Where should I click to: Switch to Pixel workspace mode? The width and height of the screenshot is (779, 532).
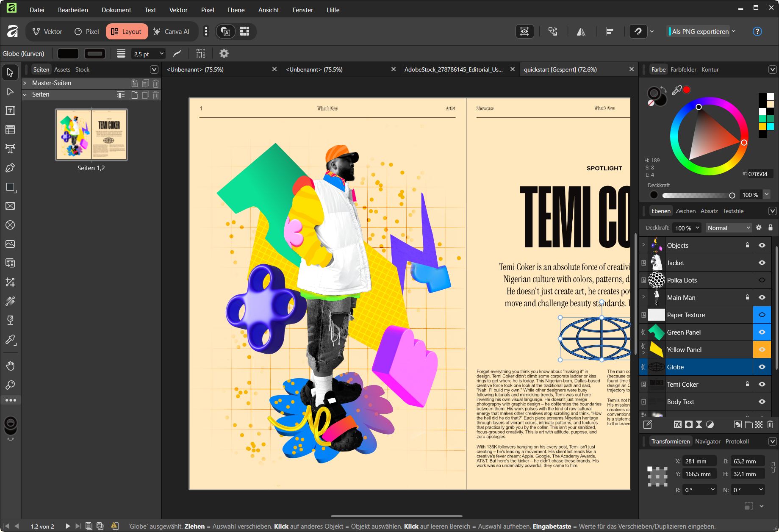click(x=87, y=31)
